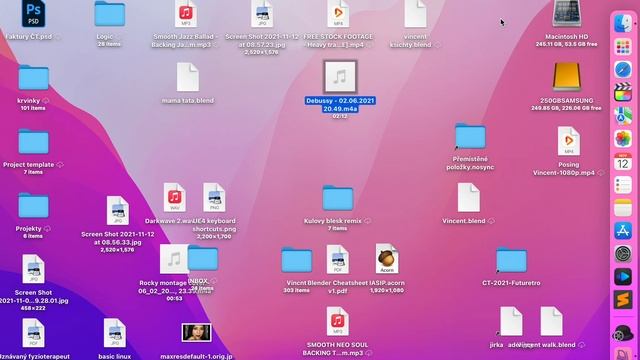Select Přemístěné položky.nosync folder alias
Screen dimensions: 640x360
[x=470, y=136]
